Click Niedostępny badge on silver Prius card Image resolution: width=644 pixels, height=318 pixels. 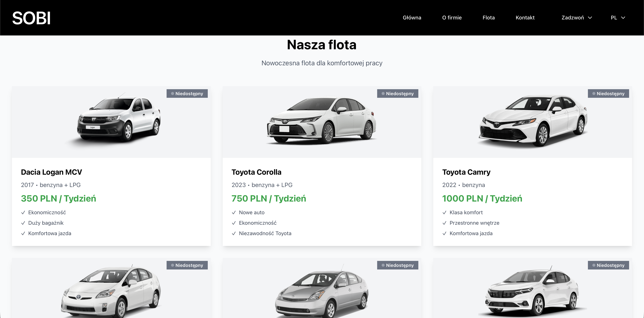click(x=397, y=265)
